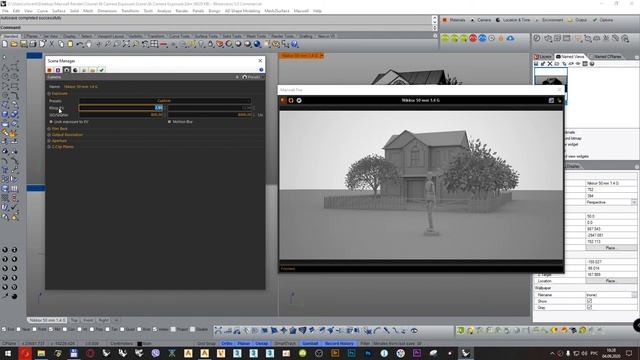Click the Place button for camera location

click(x=611, y=248)
